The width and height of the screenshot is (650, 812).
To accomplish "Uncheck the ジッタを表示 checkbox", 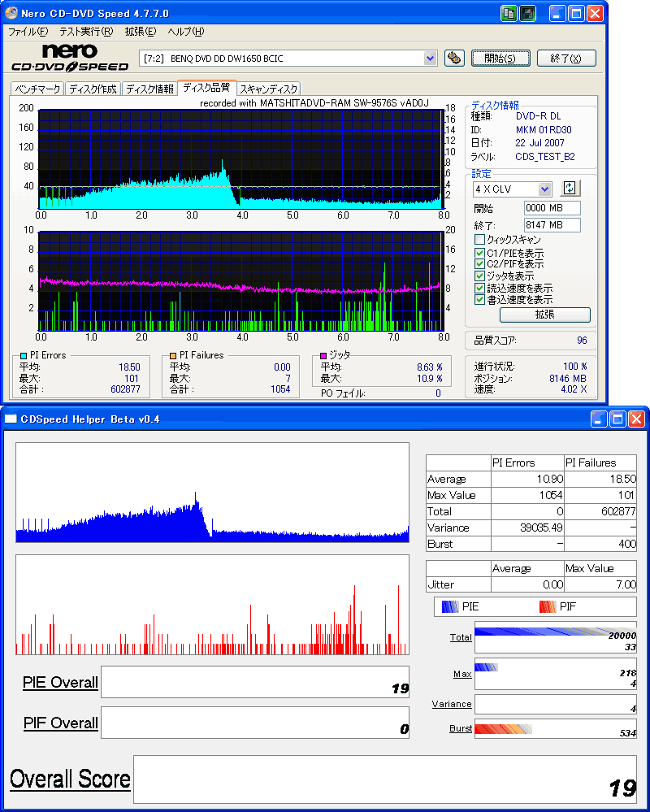I will pyautogui.click(x=479, y=276).
